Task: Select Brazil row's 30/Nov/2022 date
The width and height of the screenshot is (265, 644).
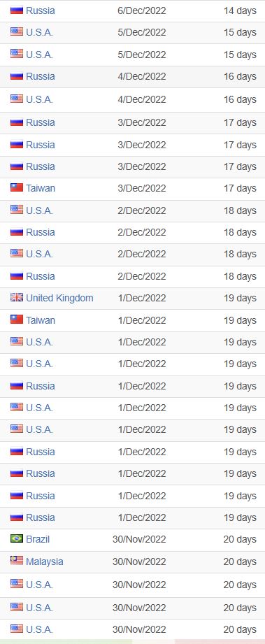Action: (x=139, y=539)
